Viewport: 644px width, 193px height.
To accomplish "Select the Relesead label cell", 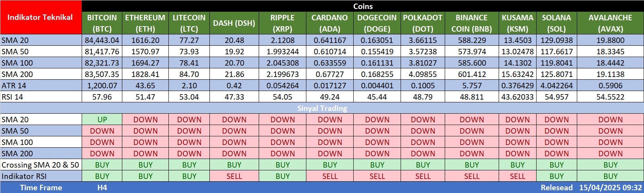I will click(556, 188).
